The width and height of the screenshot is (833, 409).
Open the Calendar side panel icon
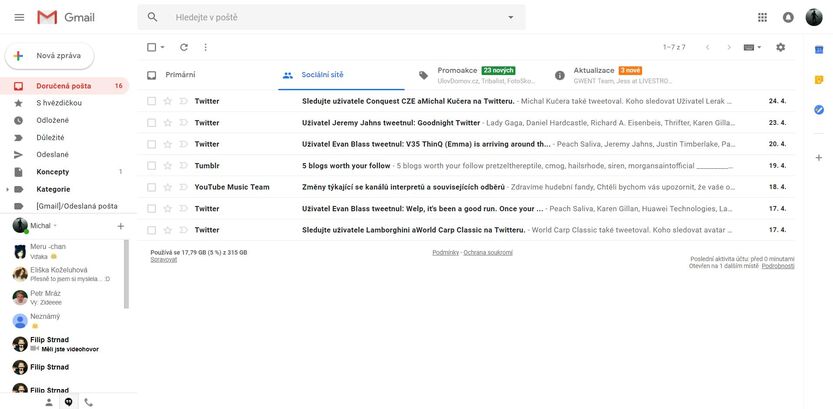tap(819, 50)
